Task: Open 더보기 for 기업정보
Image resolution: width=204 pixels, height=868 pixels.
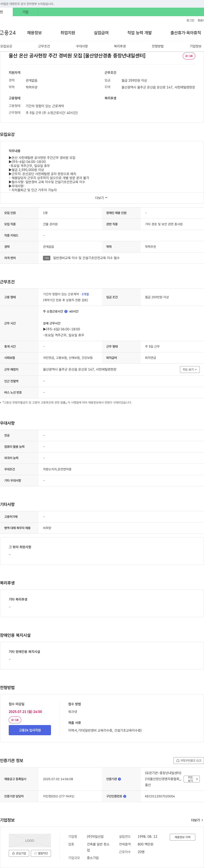Action: click(x=197, y=820)
